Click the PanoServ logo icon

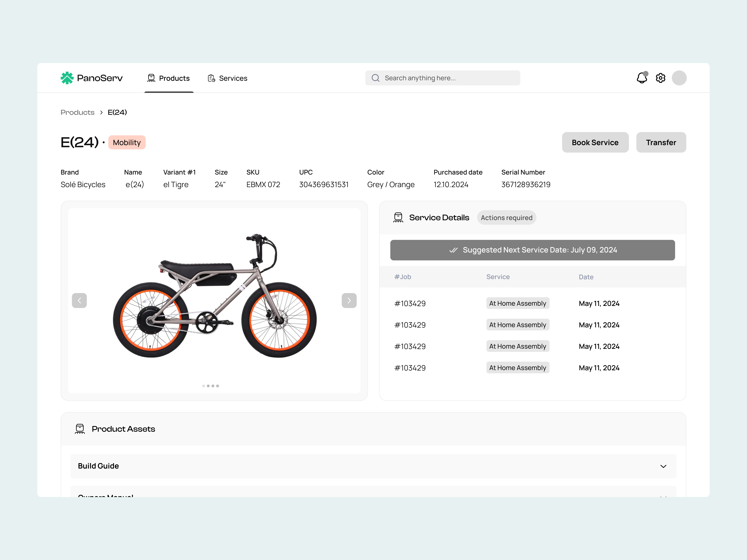tap(67, 78)
